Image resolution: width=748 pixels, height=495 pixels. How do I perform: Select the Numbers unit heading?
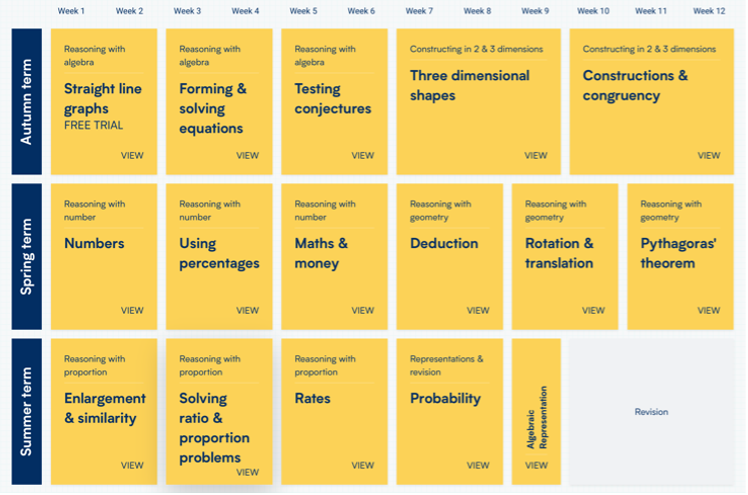(94, 243)
